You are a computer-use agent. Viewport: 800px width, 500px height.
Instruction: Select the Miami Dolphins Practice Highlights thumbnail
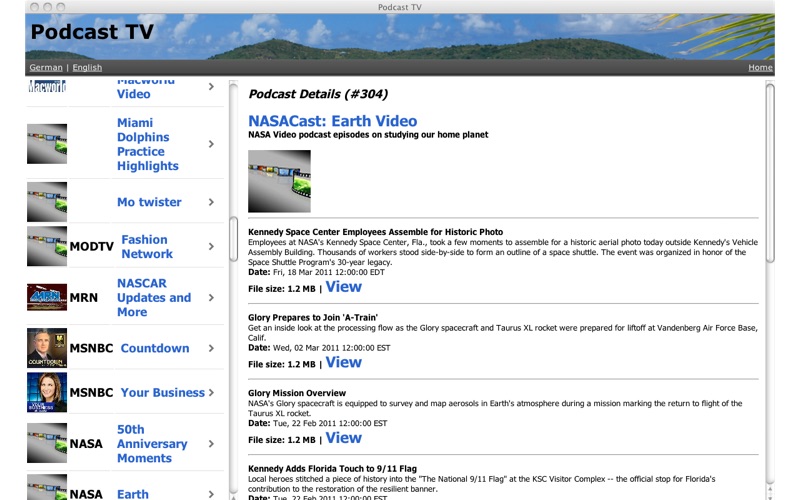(47, 144)
